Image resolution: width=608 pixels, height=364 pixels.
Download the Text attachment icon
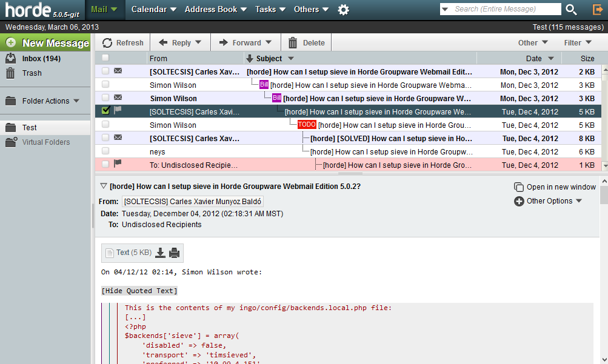click(160, 253)
